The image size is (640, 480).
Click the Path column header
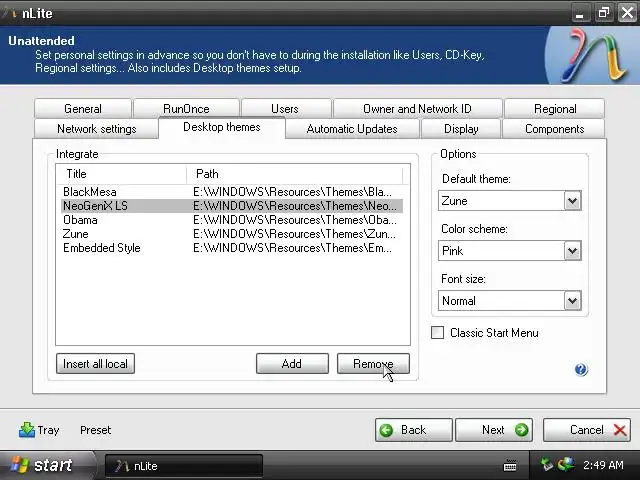[295, 174]
